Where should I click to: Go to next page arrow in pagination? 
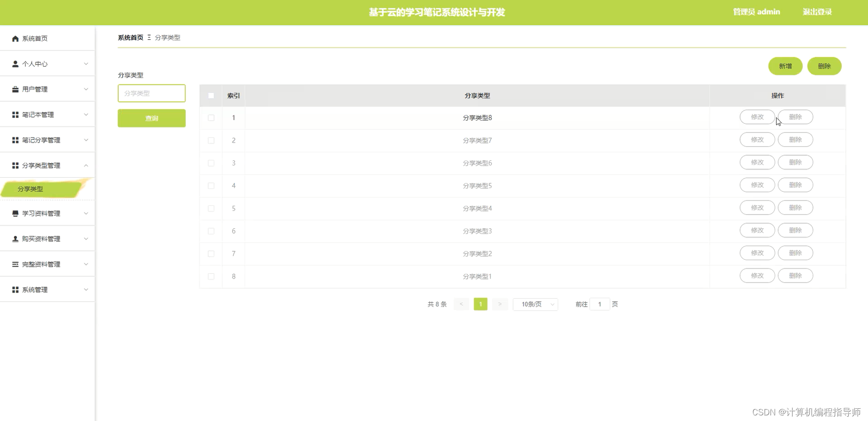coord(500,304)
